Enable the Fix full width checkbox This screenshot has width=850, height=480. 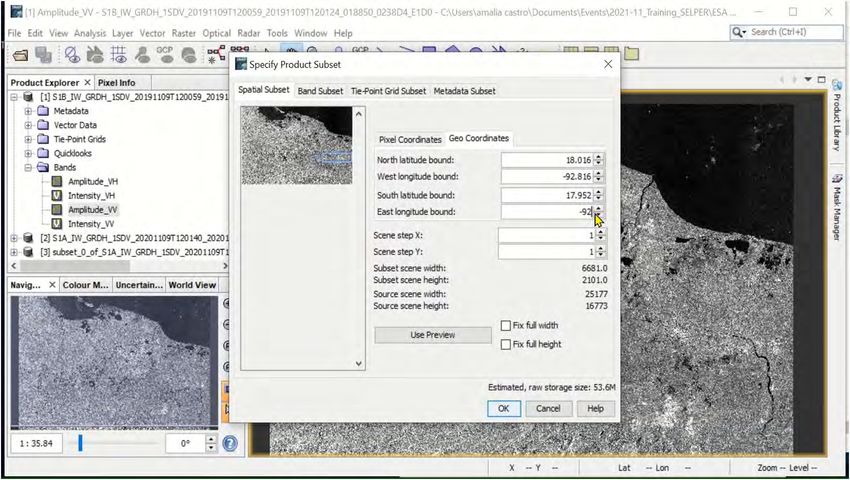pos(506,326)
